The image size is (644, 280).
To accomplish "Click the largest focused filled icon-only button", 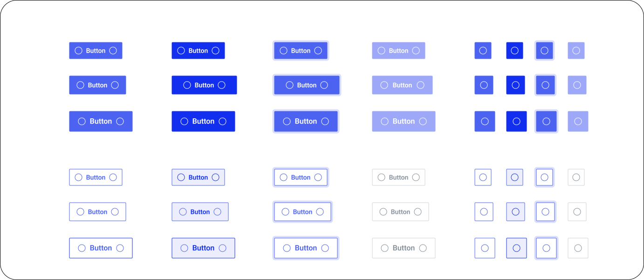I will tap(546, 122).
